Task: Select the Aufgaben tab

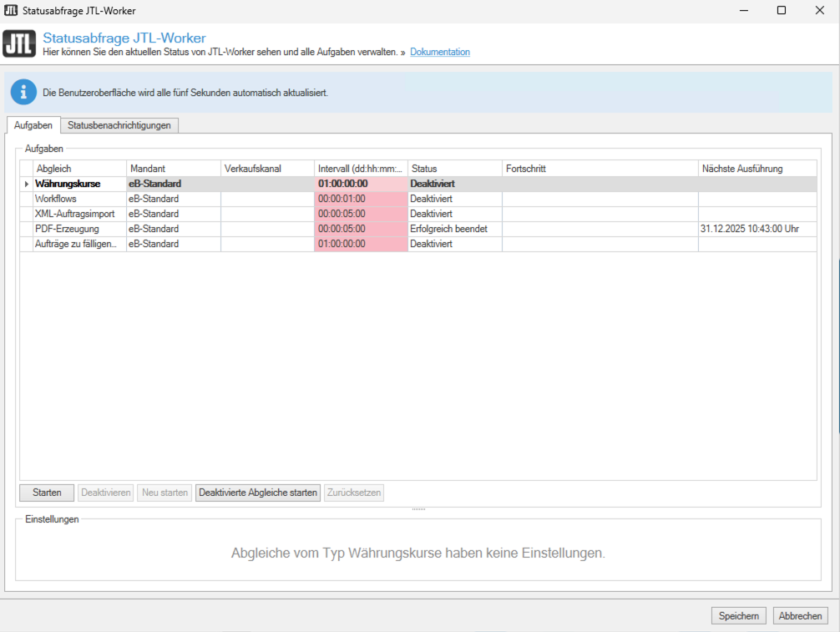Action: pos(33,125)
